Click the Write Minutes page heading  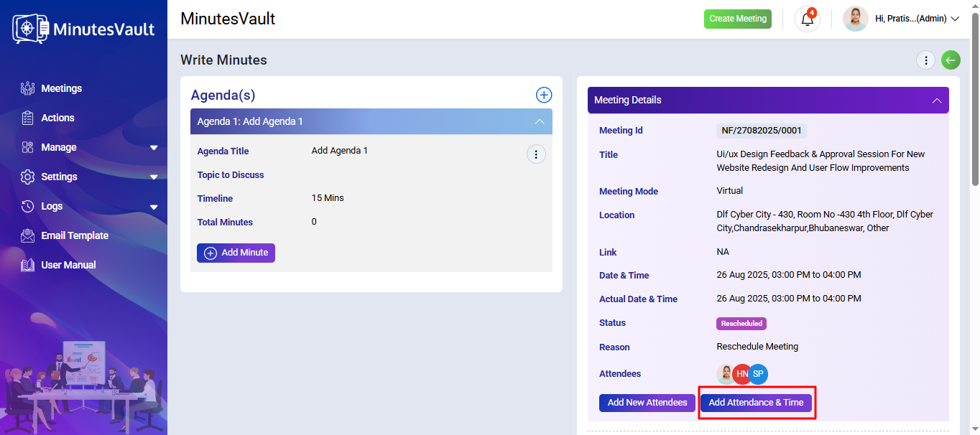tap(223, 60)
